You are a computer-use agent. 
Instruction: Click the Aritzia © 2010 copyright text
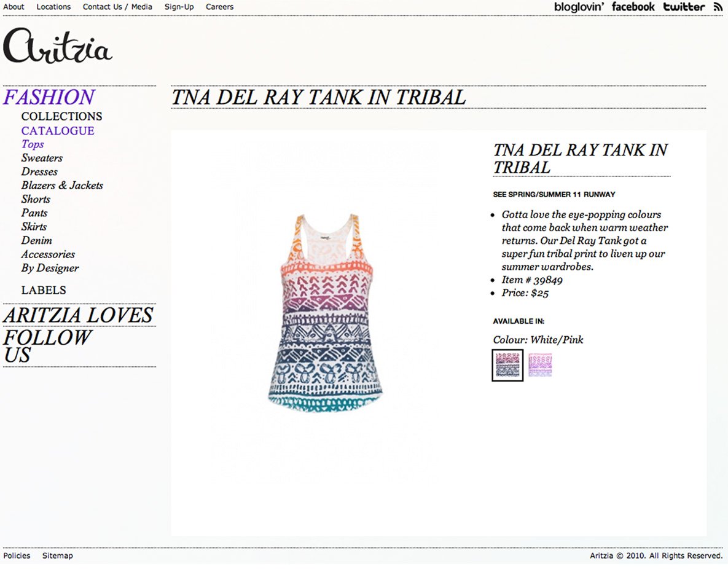pyautogui.click(x=657, y=555)
